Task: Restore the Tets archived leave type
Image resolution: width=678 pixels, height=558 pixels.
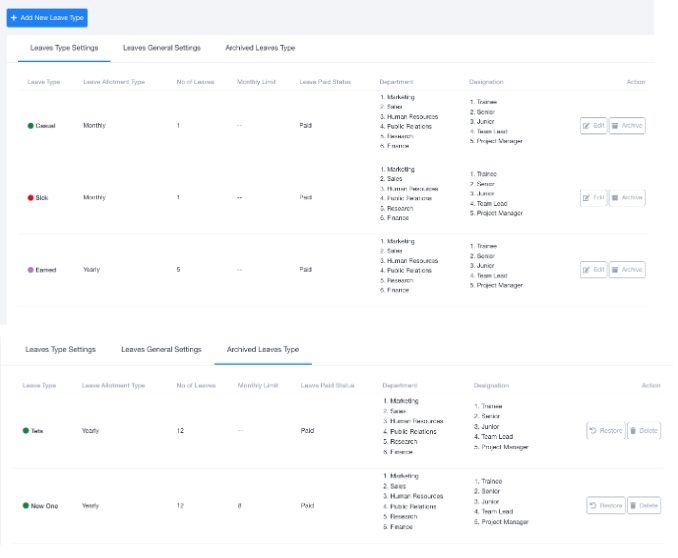Action: click(606, 431)
